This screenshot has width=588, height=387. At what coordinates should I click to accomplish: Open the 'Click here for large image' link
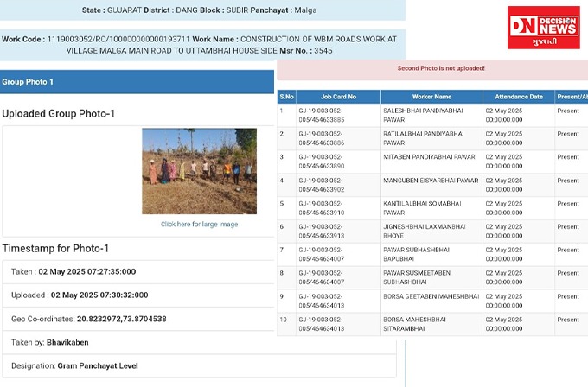point(199,224)
